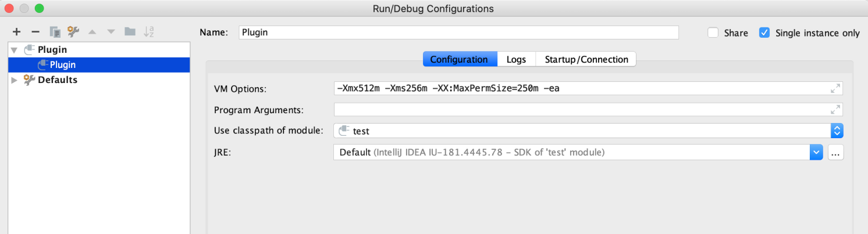Open the Startup/Connection tab
The height and width of the screenshot is (234, 868).
(586, 59)
